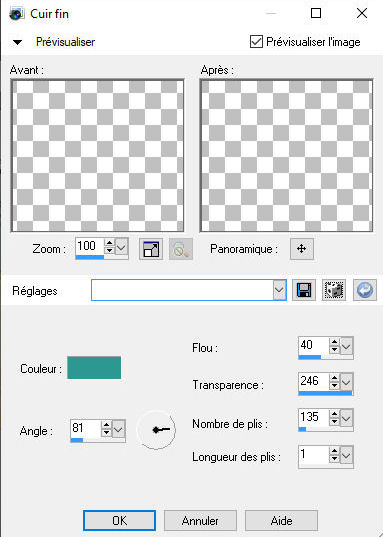Decrease Angle with the down arrow
The width and height of the screenshot is (383, 537).
[x=107, y=432]
